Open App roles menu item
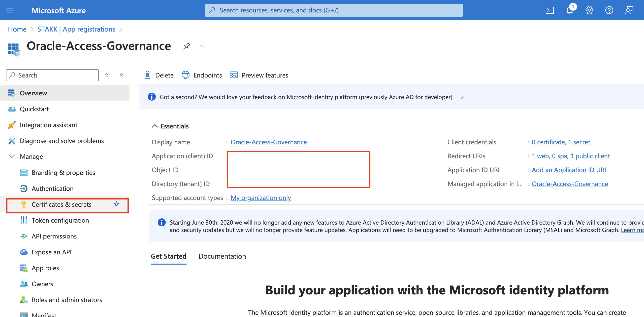This screenshot has width=644, height=317. coord(65,268)
